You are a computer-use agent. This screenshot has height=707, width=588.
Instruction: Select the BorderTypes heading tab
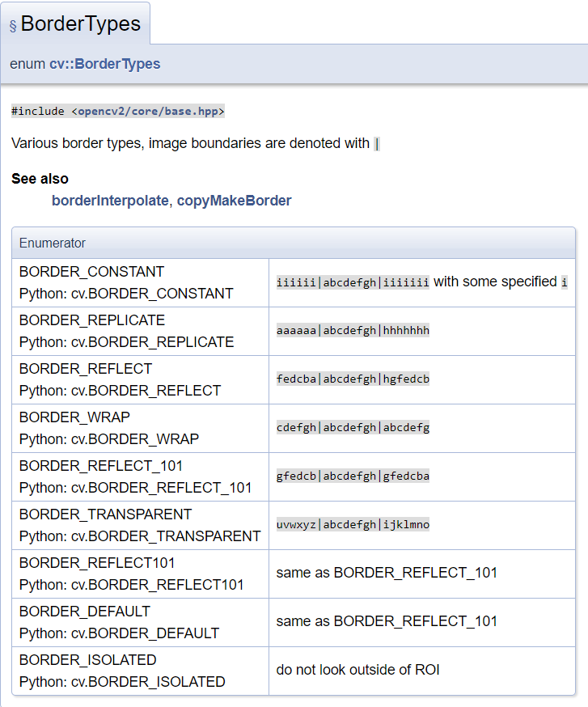coord(80,24)
